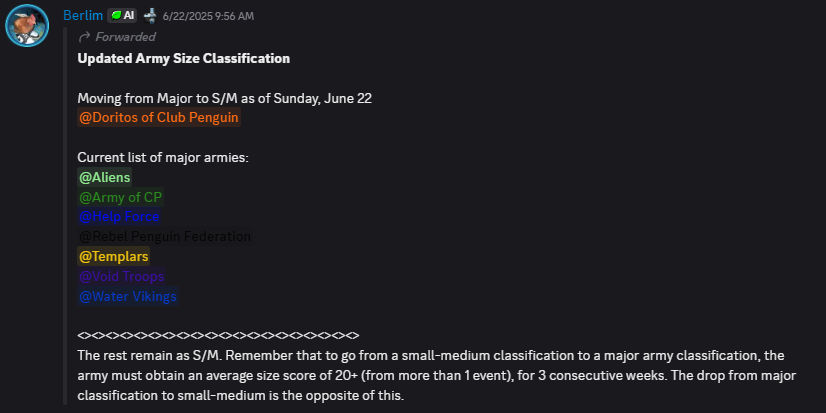Image resolution: width=826 pixels, height=413 pixels.
Task: Click the Rebel Penguin Federation mention
Action: (x=165, y=237)
